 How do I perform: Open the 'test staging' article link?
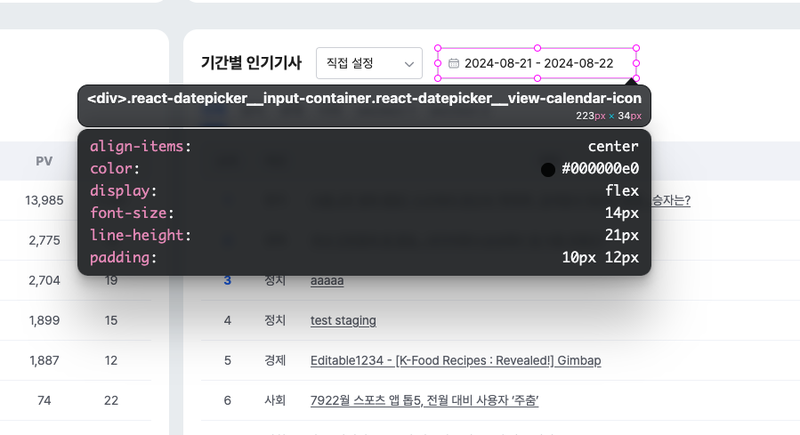[343, 320]
